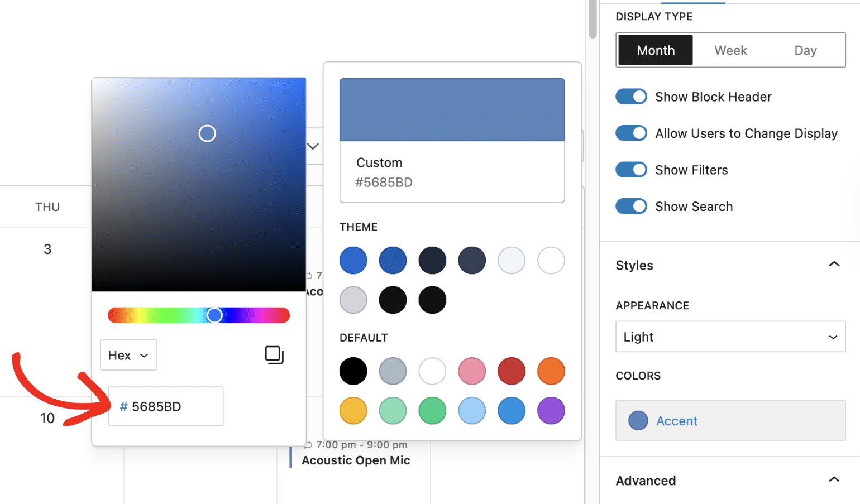Pick the first bright blue theme swatch
Screen dimensions: 860x504
(x=353, y=261)
